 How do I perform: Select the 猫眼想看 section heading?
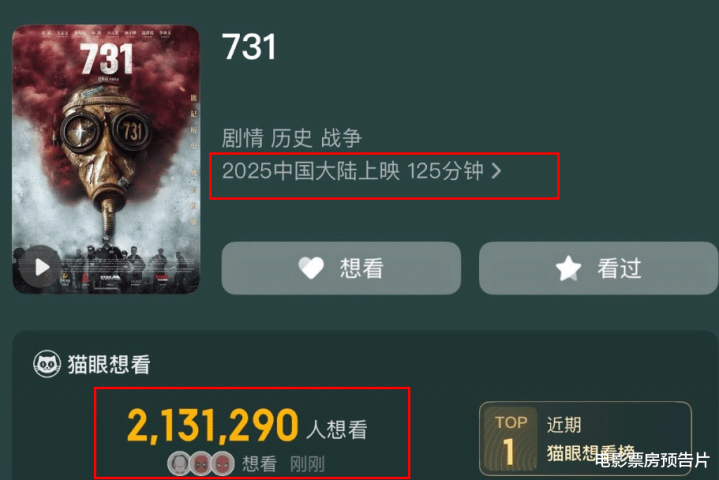(109, 365)
